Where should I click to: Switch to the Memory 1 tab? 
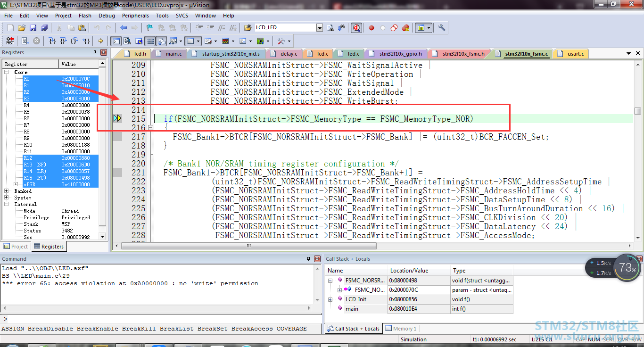(401, 329)
